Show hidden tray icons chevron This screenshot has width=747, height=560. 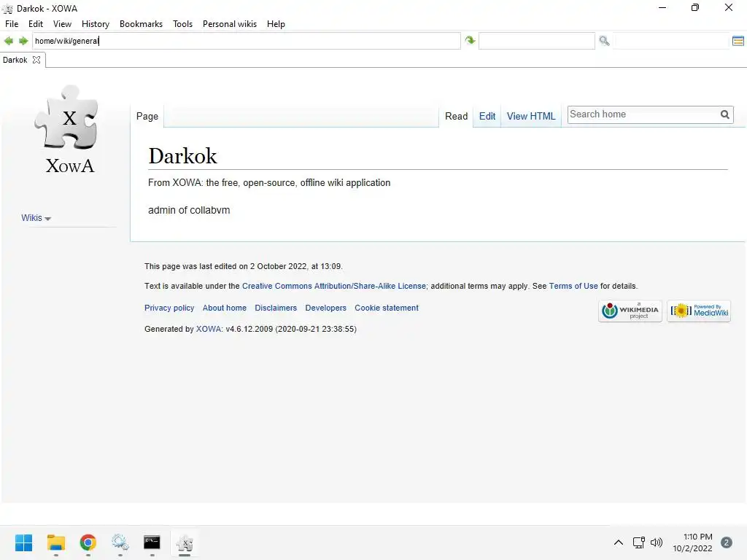(619, 542)
